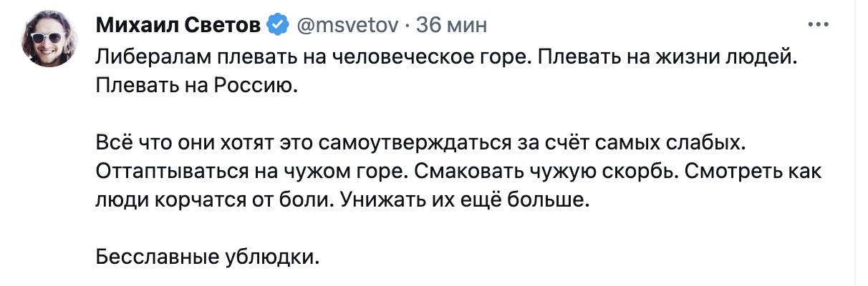Open the tweet via the 36 мин timestamp
This screenshot has height=286, width=868.
coord(451,26)
